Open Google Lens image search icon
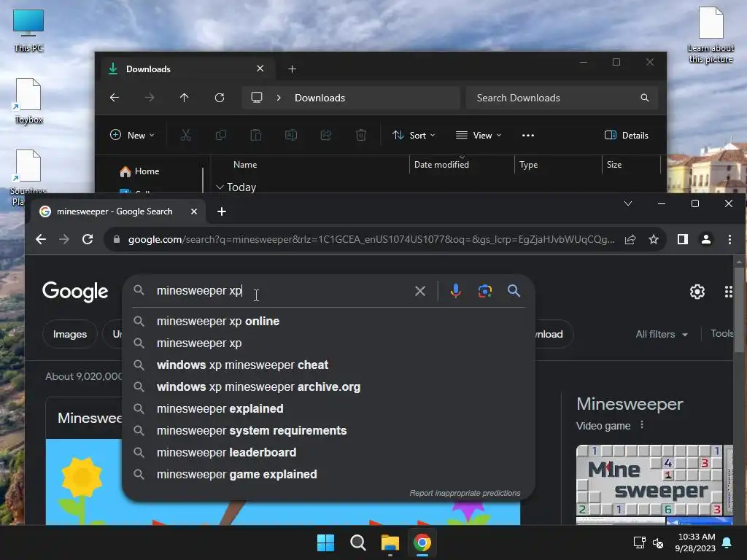The height and width of the screenshot is (560, 747). tap(484, 290)
